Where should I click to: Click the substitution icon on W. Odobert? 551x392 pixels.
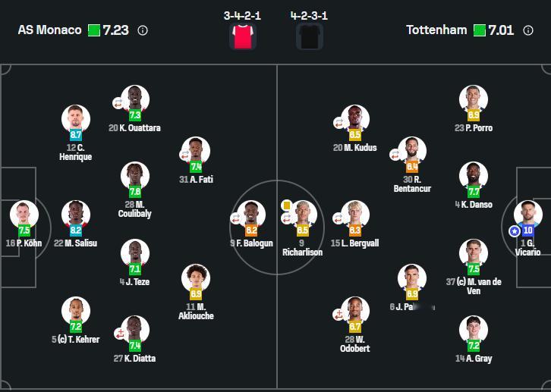[338, 315]
